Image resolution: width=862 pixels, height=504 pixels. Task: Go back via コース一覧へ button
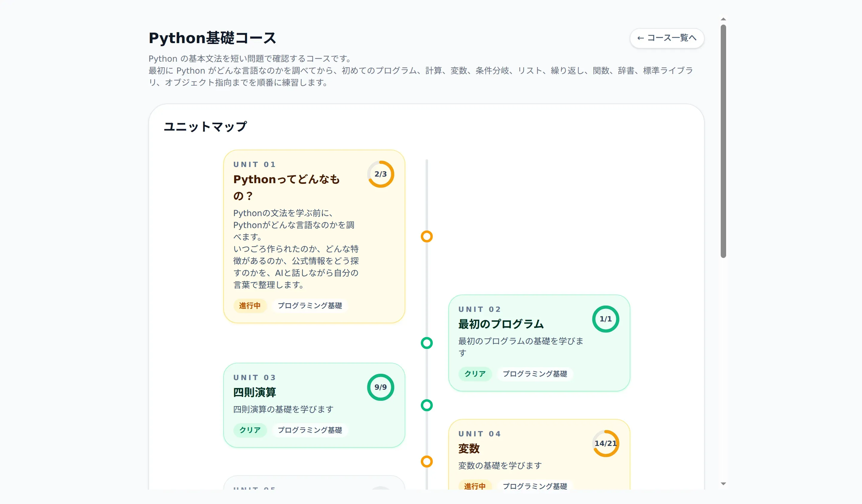pyautogui.click(x=667, y=38)
